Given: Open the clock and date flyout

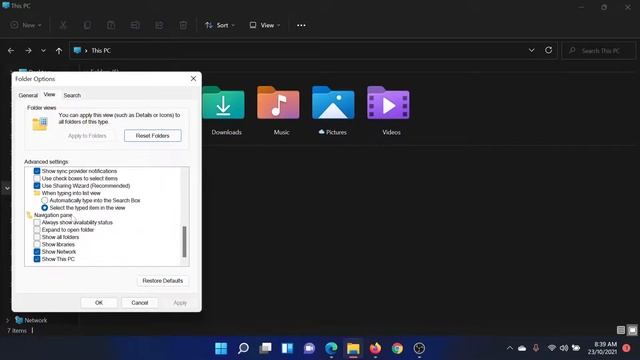Looking at the screenshot, I should 602,348.
